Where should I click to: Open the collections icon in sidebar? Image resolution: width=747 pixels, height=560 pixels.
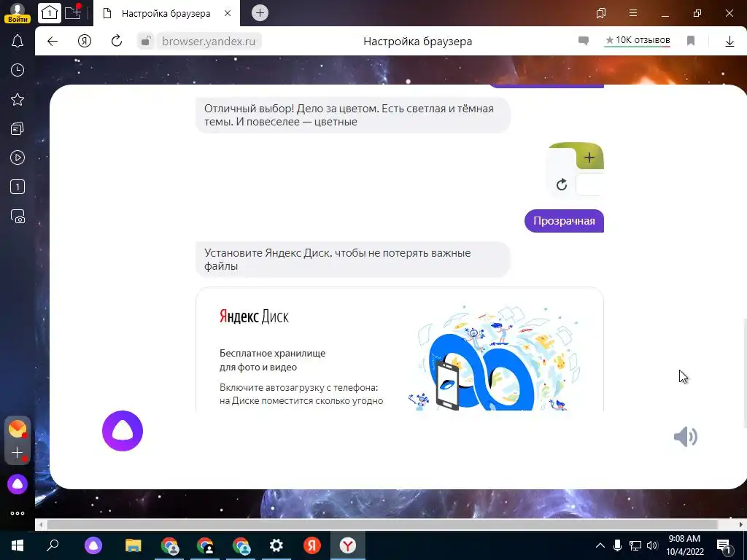18,128
